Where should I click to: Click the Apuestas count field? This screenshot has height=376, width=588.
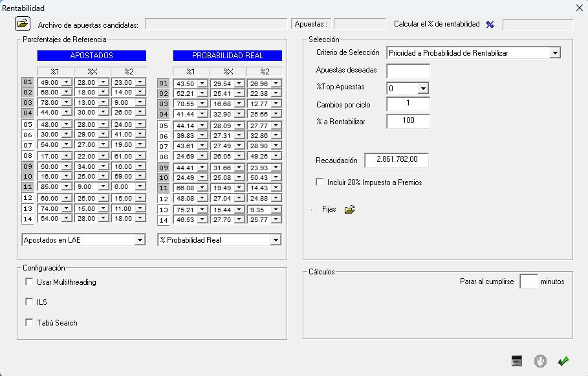[360, 24]
